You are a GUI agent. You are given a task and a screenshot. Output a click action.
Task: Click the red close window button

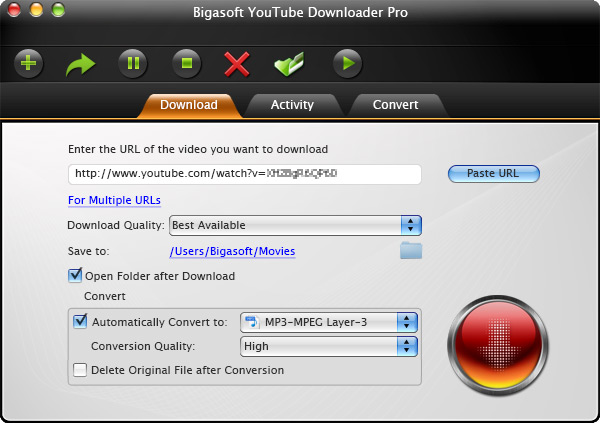[x=14, y=10]
